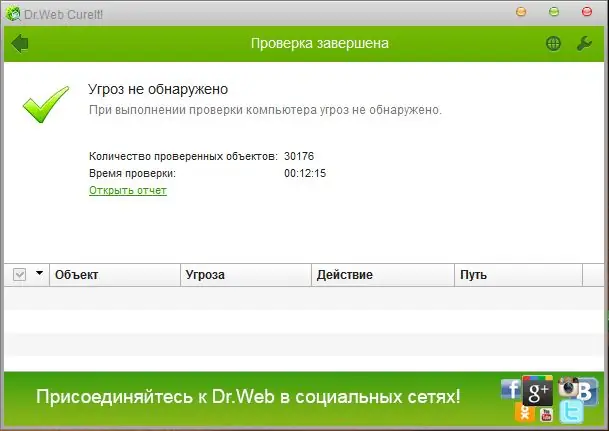Open scan settings wrench icon
Viewport: 609px width, 431px height.
[x=584, y=43]
